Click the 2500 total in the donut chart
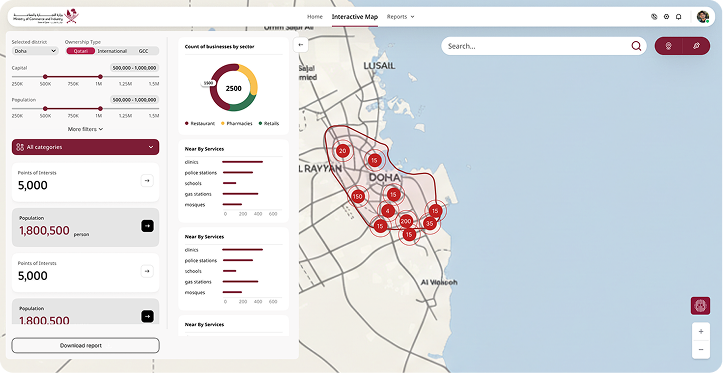The image size is (723, 373). (x=233, y=89)
